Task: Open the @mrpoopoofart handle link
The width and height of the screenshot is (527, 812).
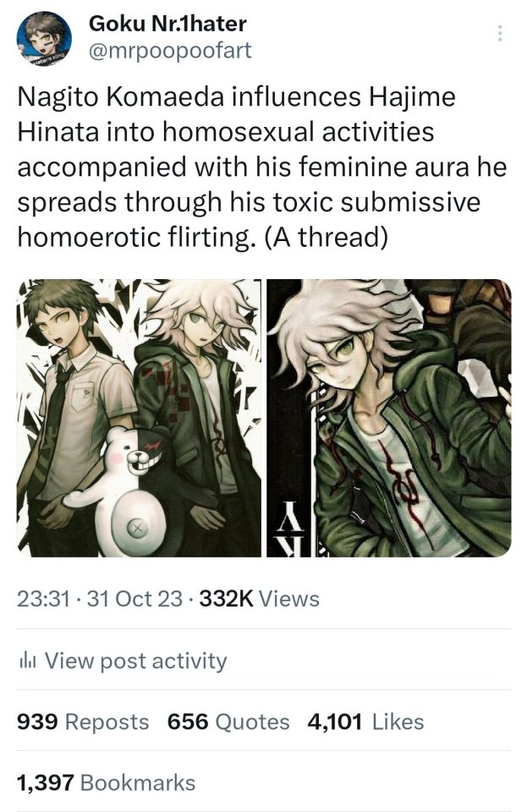Action: click(x=170, y=51)
